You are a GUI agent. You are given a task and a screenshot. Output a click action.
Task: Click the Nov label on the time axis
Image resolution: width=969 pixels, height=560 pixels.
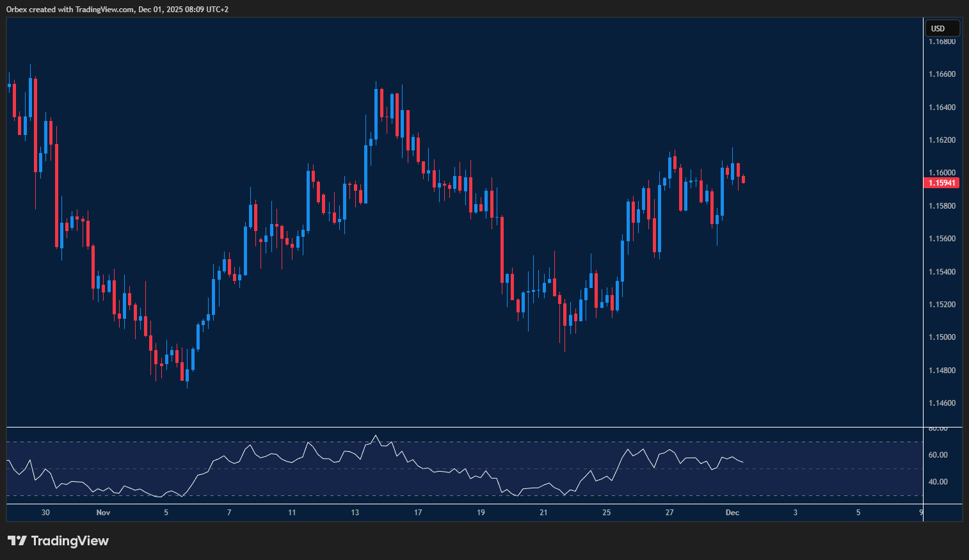point(103,512)
